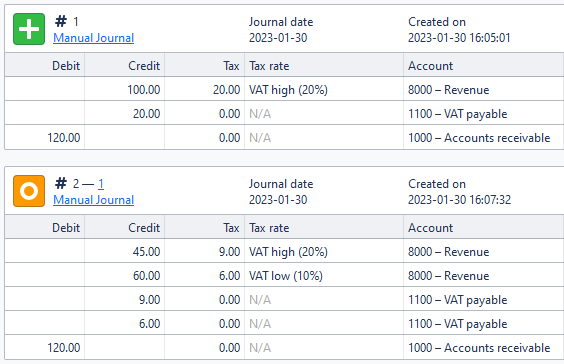Click the hash icon next to journal number 1
This screenshot has height=364, width=564.
coord(61,22)
